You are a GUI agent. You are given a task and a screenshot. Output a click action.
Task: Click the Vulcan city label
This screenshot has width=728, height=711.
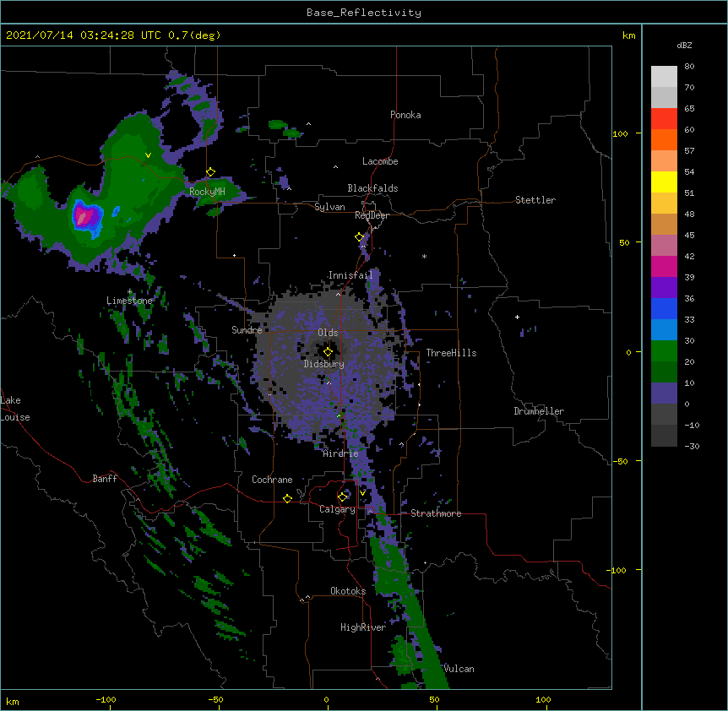click(x=459, y=669)
